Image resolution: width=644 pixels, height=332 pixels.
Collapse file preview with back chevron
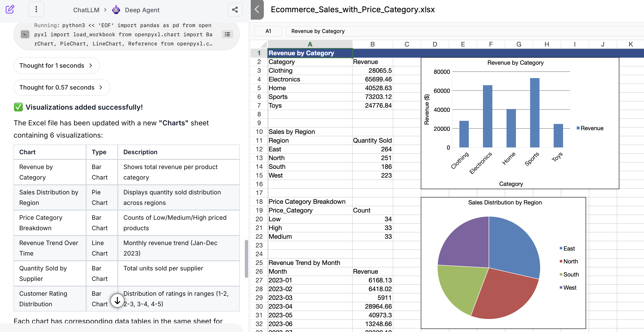(x=257, y=9)
